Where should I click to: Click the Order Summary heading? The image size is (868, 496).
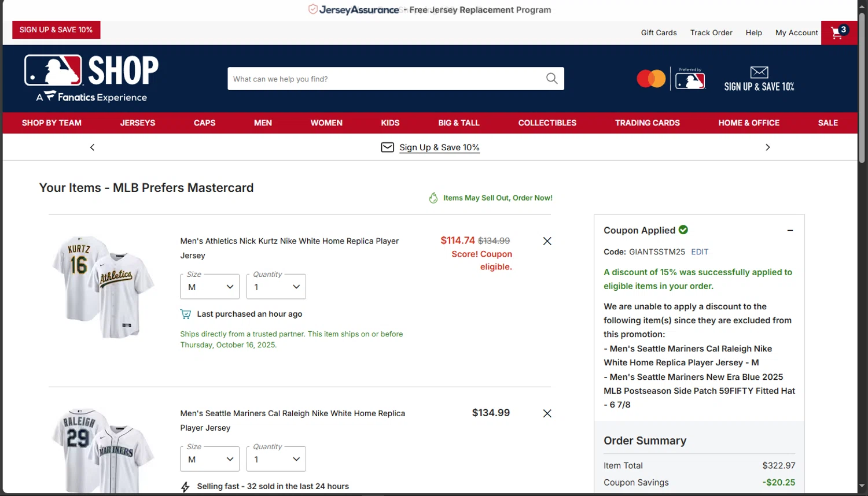pyautogui.click(x=645, y=441)
